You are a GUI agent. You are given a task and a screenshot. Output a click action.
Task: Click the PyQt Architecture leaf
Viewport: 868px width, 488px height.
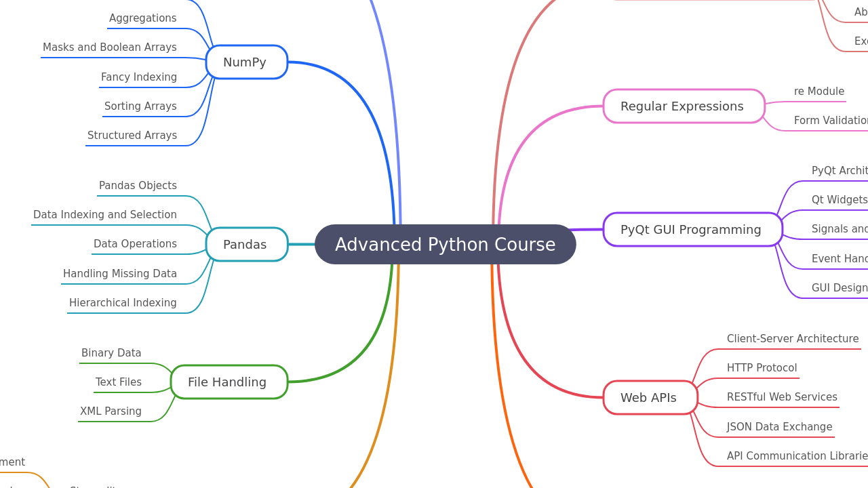point(840,171)
